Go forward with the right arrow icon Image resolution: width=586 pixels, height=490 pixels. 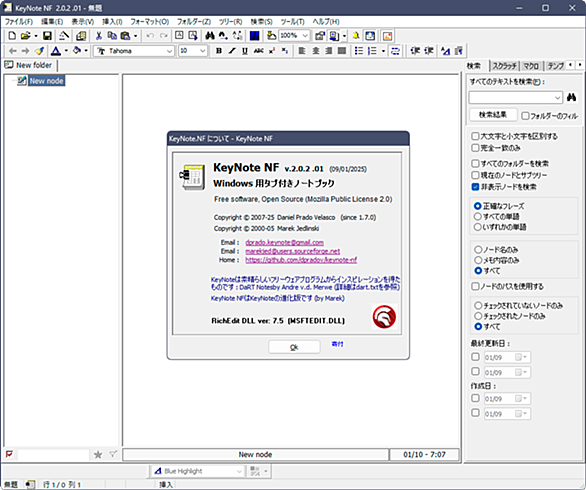click(25, 51)
